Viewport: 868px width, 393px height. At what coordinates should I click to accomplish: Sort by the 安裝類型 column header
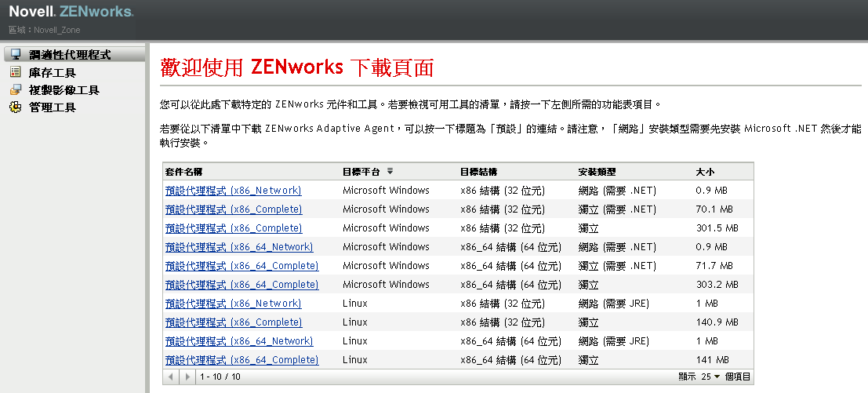pos(597,172)
